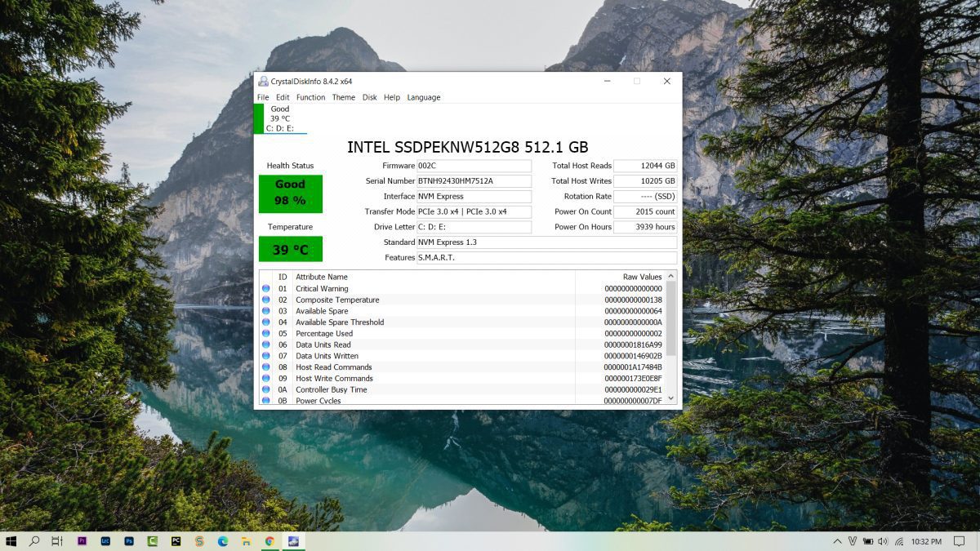Click the Total Host Writes value 10205 GB
This screenshot has height=551, width=980.
[645, 181]
